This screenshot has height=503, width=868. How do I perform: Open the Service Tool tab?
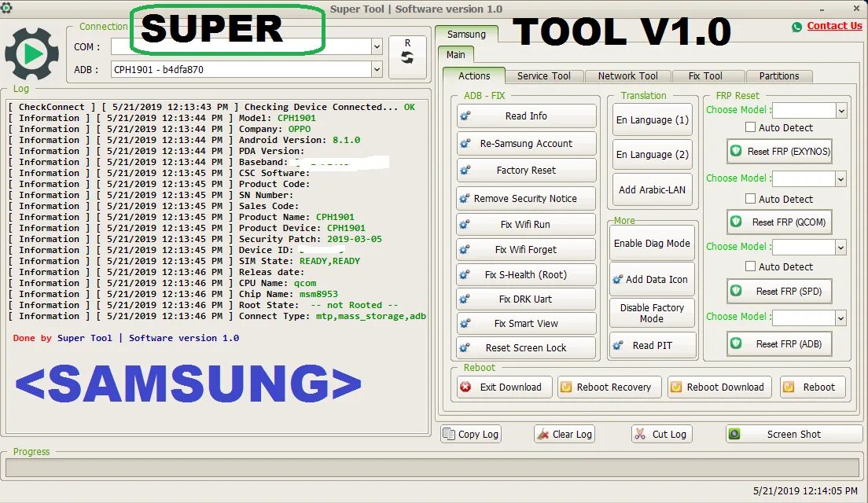543,75
